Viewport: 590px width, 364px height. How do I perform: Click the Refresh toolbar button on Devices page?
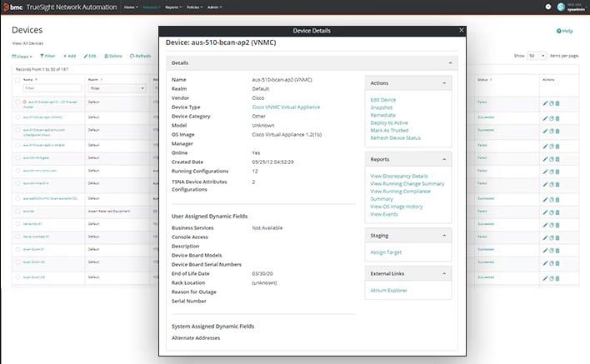tap(140, 56)
